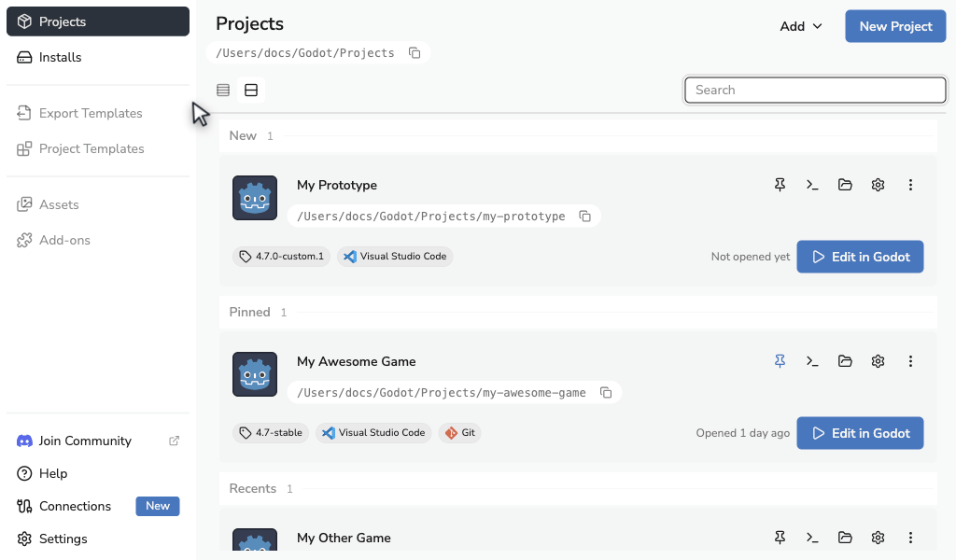
Task: Open Connections in sidebar
Action: (x=98, y=507)
